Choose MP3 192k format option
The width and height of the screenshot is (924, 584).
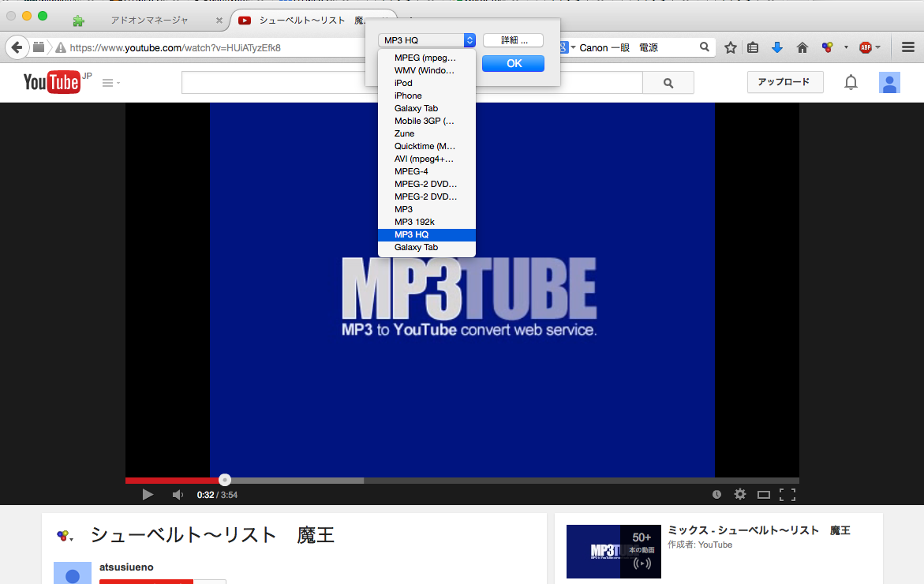tap(427, 223)
